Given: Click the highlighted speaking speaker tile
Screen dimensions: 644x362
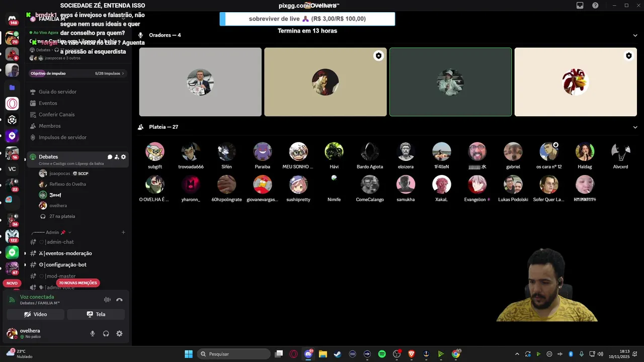Looking at the screenshot, I should point(450,82).
